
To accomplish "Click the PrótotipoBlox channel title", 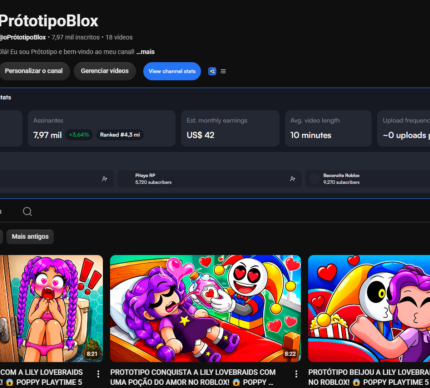I will click(49, 21).
